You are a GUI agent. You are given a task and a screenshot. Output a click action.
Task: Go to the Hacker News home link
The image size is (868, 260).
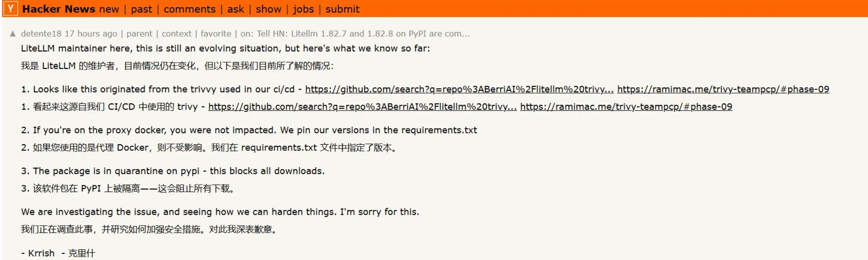(x=59, y=9)
